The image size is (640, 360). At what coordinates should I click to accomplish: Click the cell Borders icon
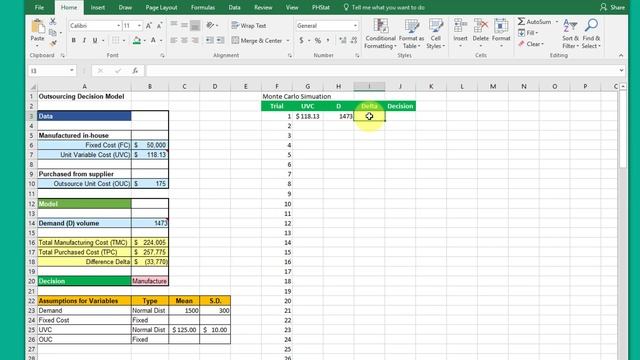click(x=116, y=40)
